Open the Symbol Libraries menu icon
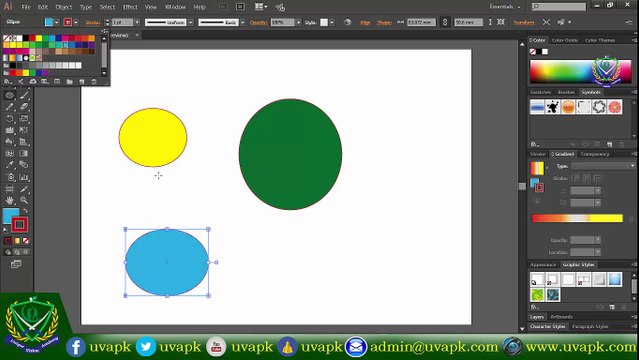Viewport: 639px width, 360px height. point(535,144)
